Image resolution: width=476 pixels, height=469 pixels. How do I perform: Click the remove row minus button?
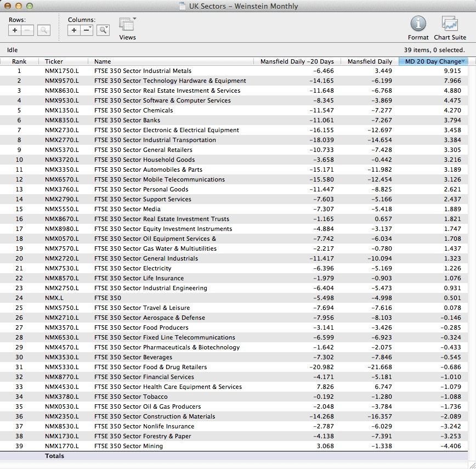tap(28, 31)
